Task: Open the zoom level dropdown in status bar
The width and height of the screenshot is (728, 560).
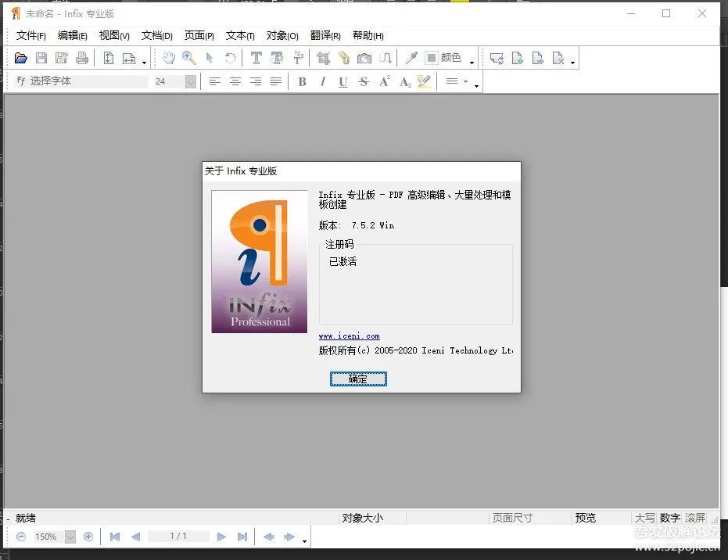Action: (x=71, y=537)
